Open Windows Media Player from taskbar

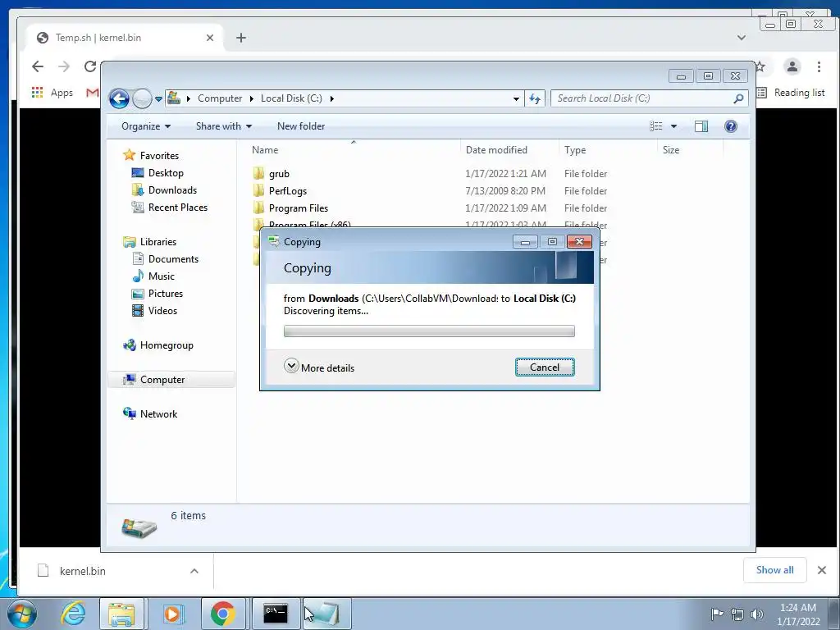(172, 614)
